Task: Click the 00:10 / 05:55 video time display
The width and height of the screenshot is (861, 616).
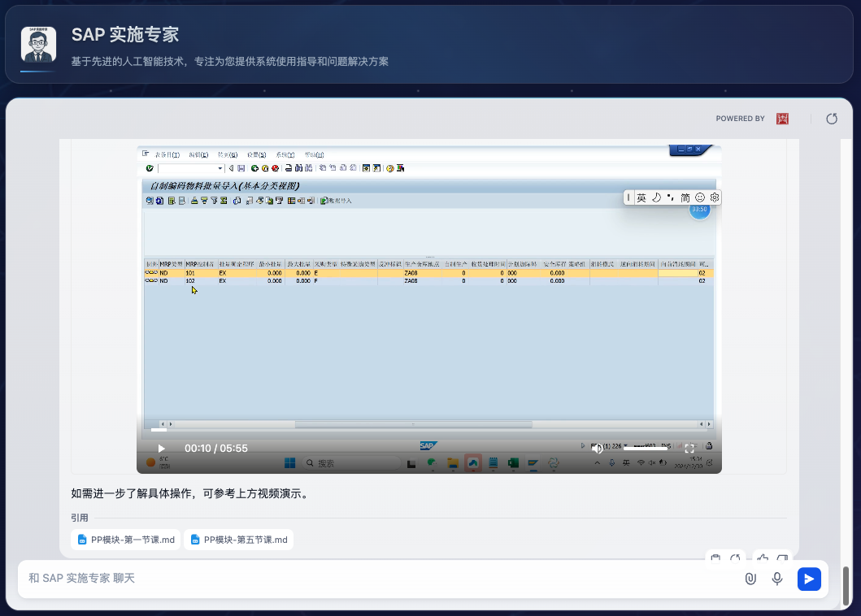Action: [215, 449]
